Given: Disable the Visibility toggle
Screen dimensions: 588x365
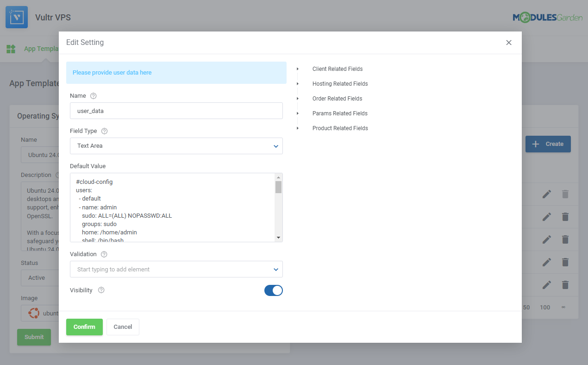Looking at the screenshot, I should tap(274, 290).
